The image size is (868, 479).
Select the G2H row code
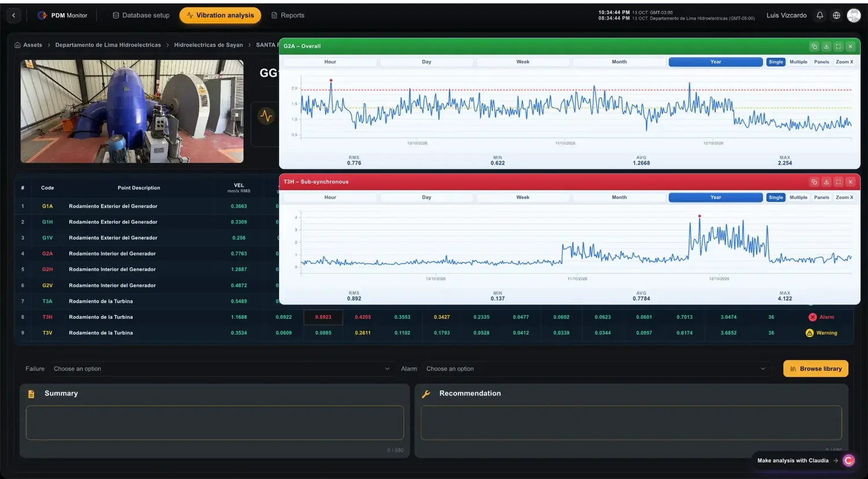click(x=47, y=269)
